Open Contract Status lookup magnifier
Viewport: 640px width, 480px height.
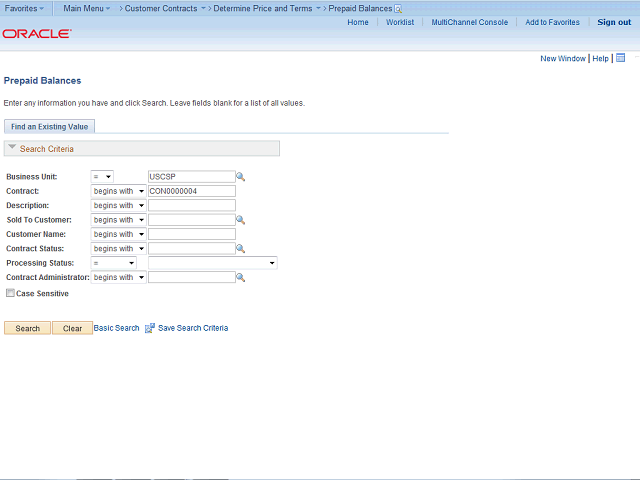pos(240,249)
